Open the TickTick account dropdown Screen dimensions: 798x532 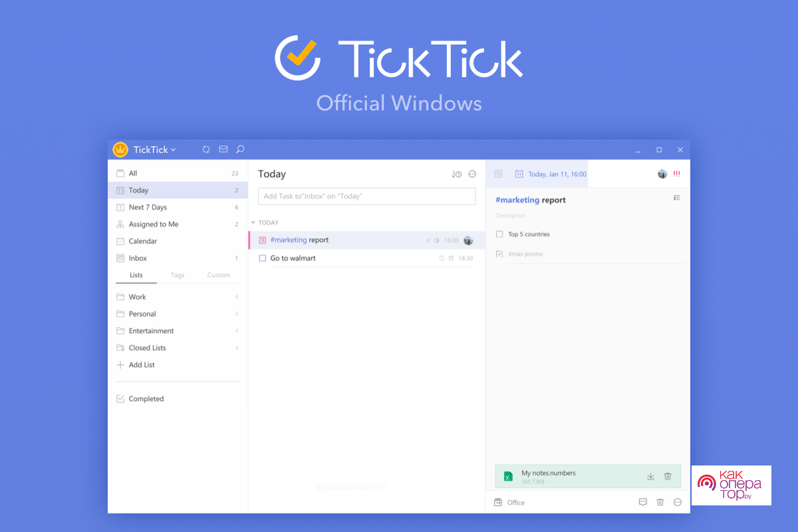click(x=154, y=150)
